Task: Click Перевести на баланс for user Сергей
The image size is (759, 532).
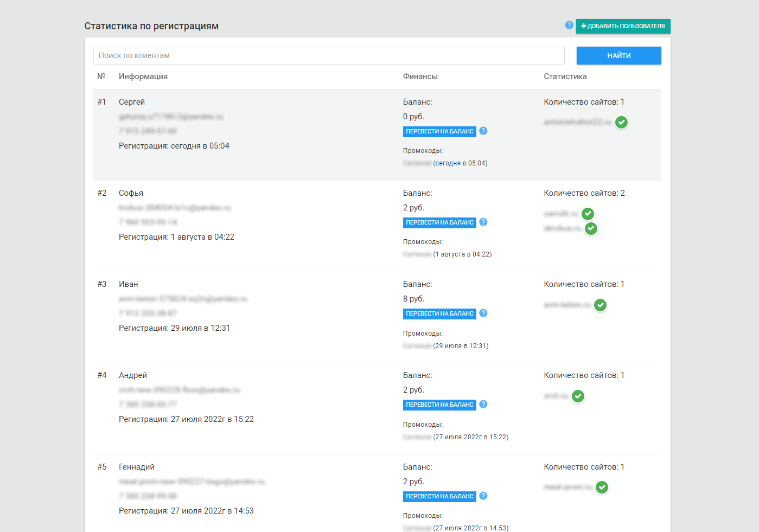Action: [x=439, y=131]
